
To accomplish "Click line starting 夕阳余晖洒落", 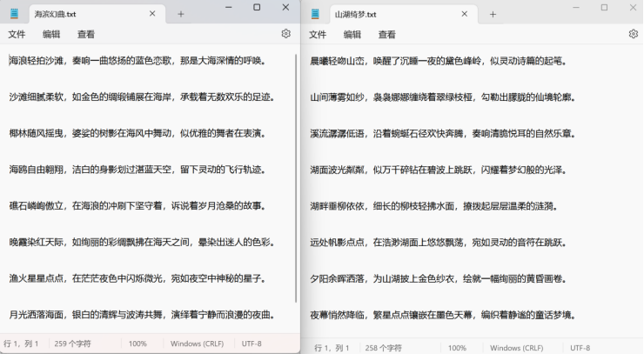I will (x=439, y=279).
